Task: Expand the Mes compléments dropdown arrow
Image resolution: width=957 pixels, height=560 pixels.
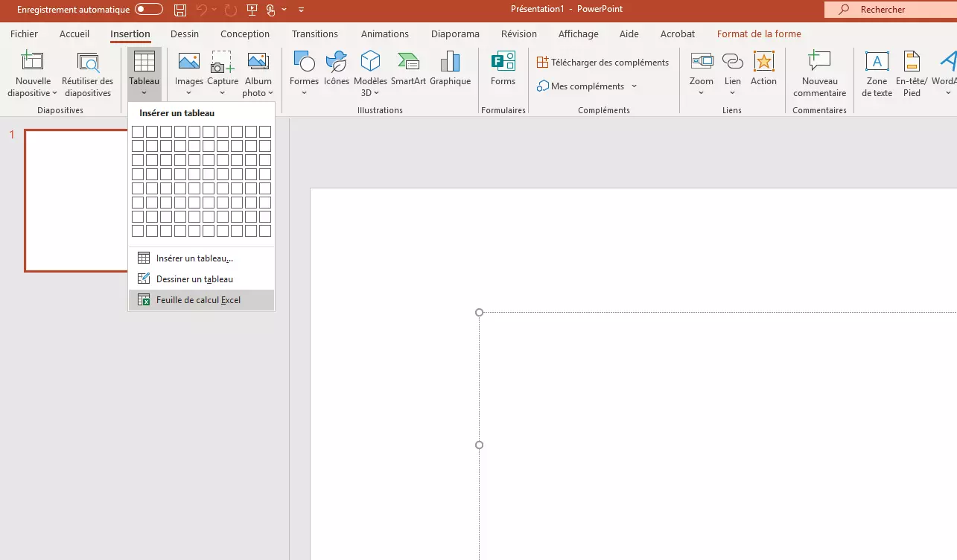Action: 635,86
